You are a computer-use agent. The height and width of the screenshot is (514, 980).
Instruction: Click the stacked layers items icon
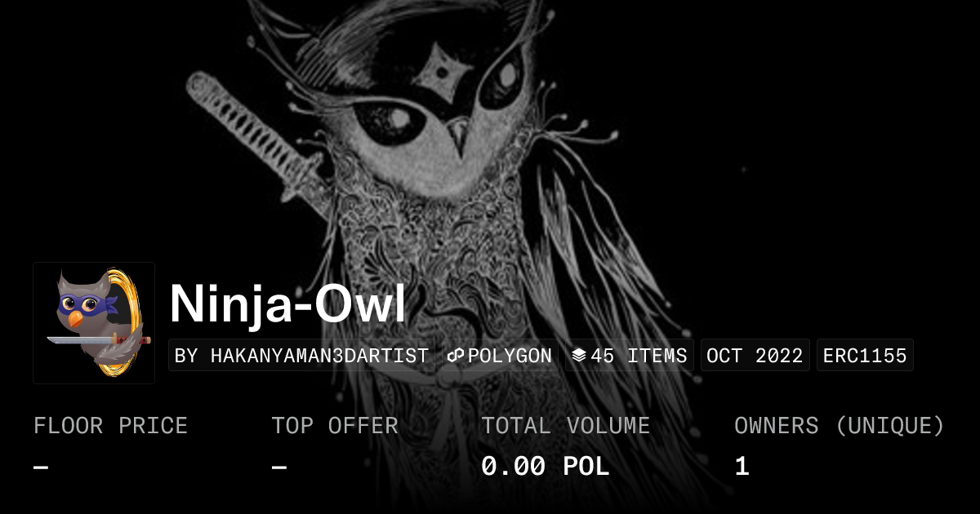(579, 356)
